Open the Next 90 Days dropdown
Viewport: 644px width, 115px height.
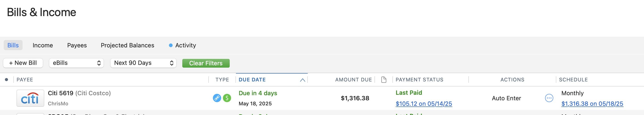[143, 63]
